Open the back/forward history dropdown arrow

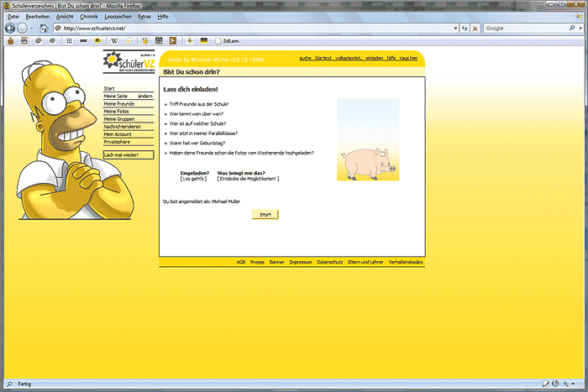32,29
